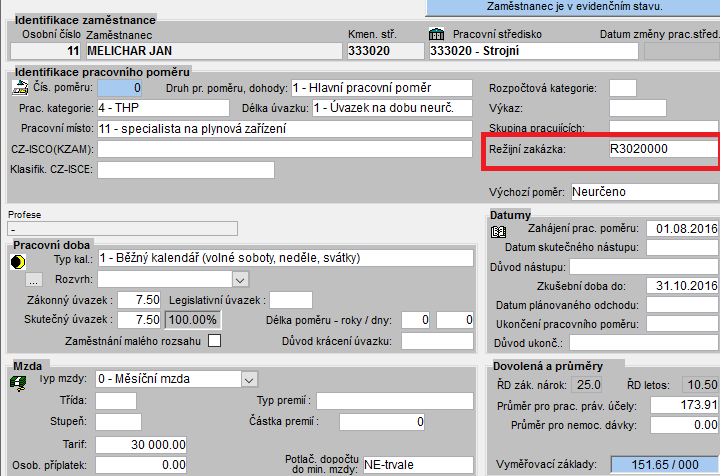Click the Délka poměru dny field
This screenshot has width=720, height=476.
tap(455, 320)
